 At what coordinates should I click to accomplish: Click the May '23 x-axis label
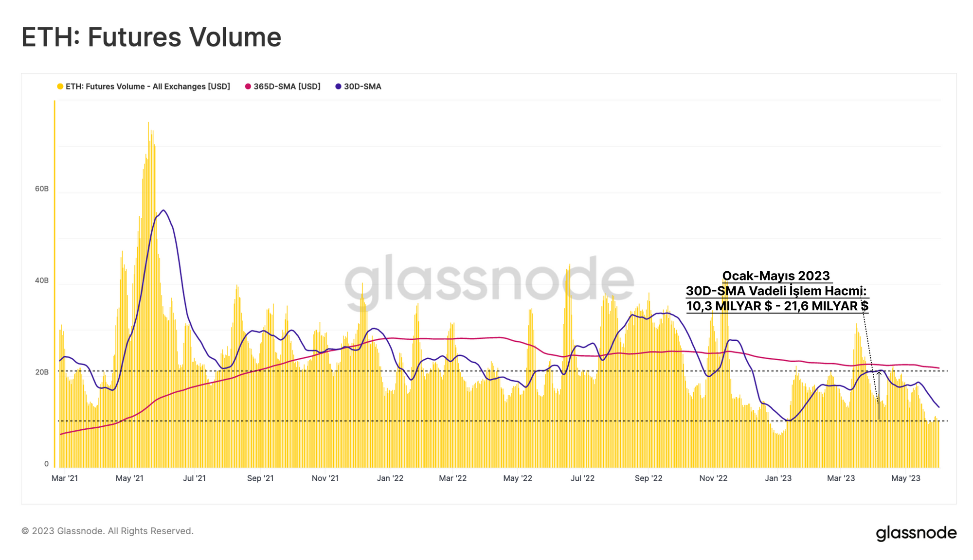(x=905, y=478)
